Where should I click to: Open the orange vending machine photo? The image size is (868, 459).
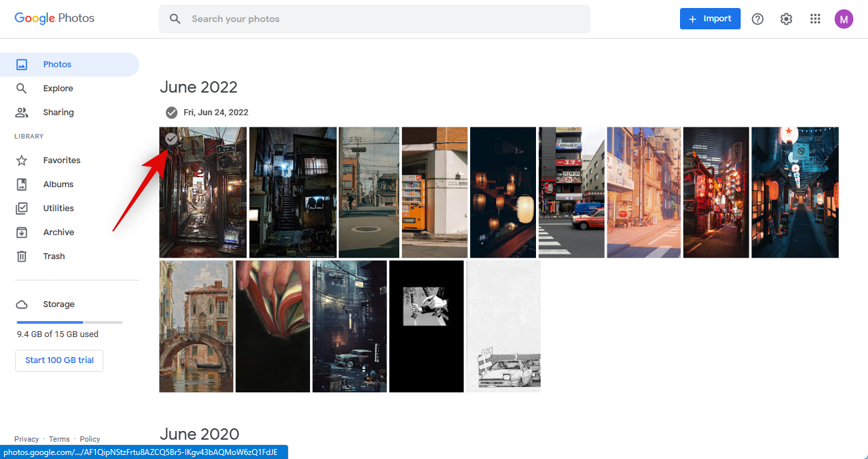(x=435, y=193)
